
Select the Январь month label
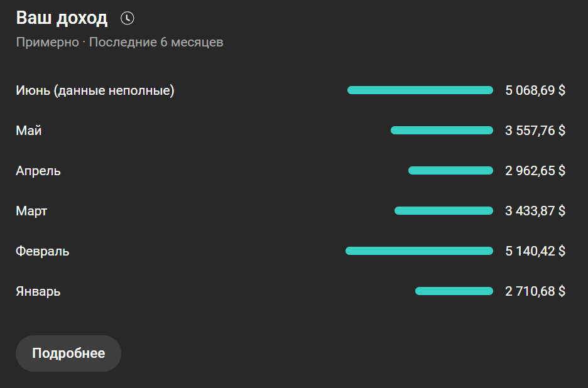coord(38,291)
